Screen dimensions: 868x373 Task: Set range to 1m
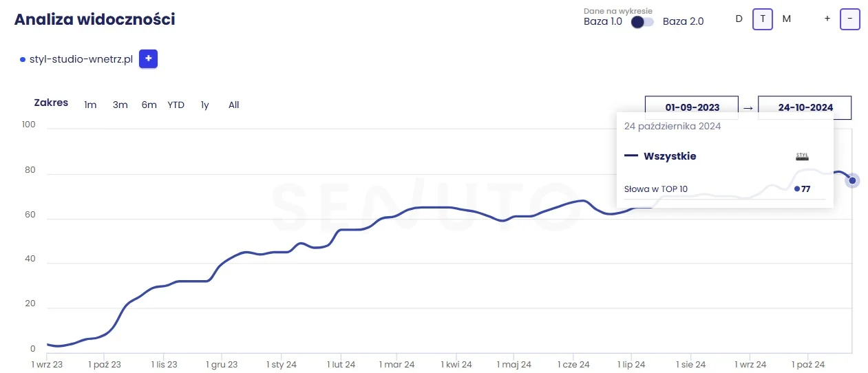point(90,105)
